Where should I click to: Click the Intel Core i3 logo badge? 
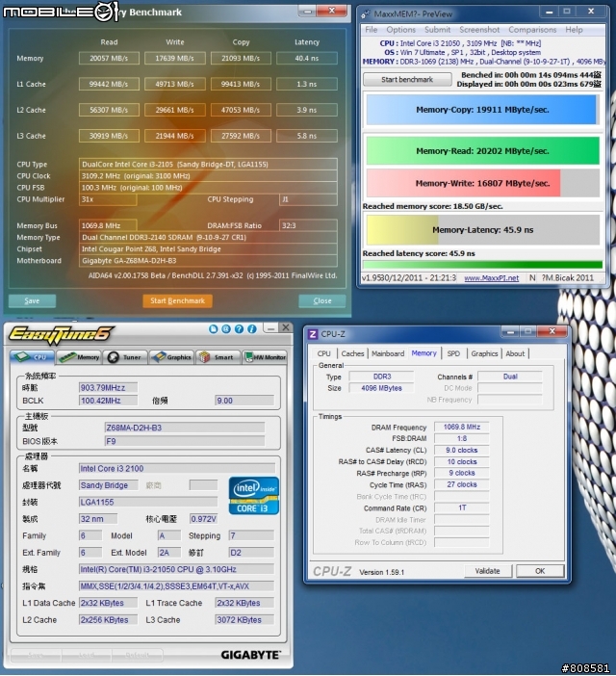[x=254, y=495]
